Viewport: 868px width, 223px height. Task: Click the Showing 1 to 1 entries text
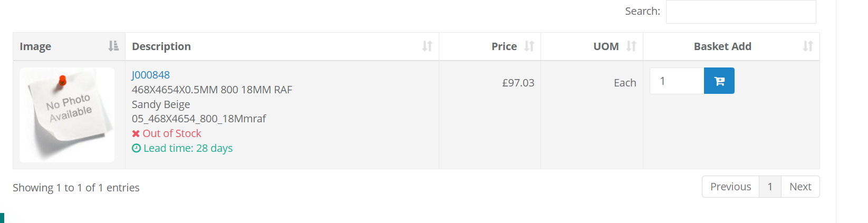[x=76, y=188]
